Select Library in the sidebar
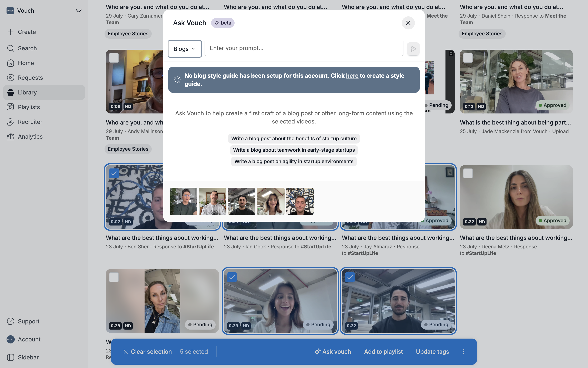 tap(44, 92)
